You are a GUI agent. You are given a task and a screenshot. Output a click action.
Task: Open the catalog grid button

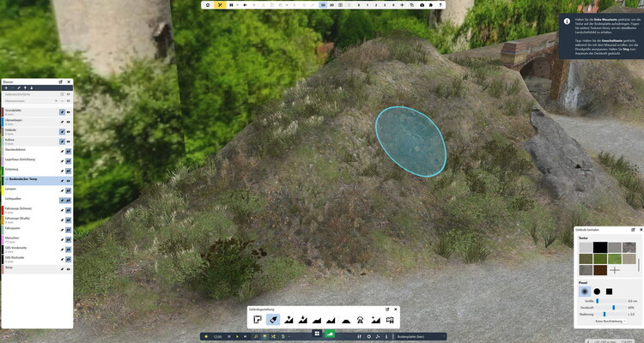click(317, 334)
